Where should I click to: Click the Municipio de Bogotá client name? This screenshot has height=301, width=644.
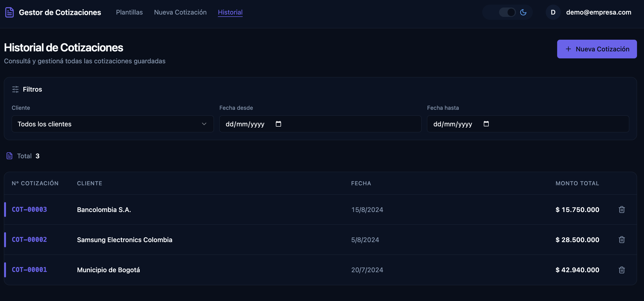point(108,270)
